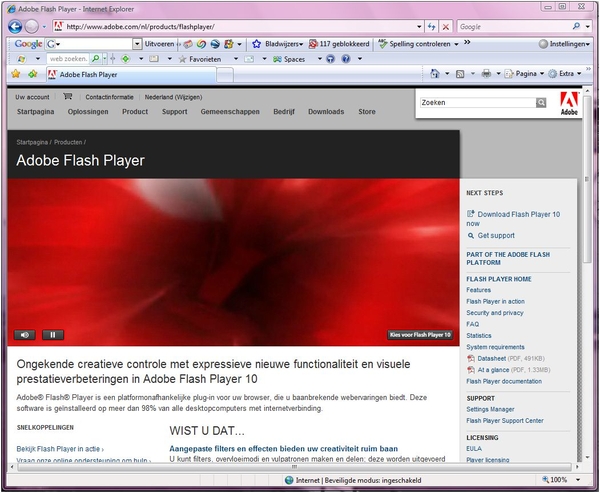Click the Home page icon
The image size is (600, 493).
pos(434,73)
